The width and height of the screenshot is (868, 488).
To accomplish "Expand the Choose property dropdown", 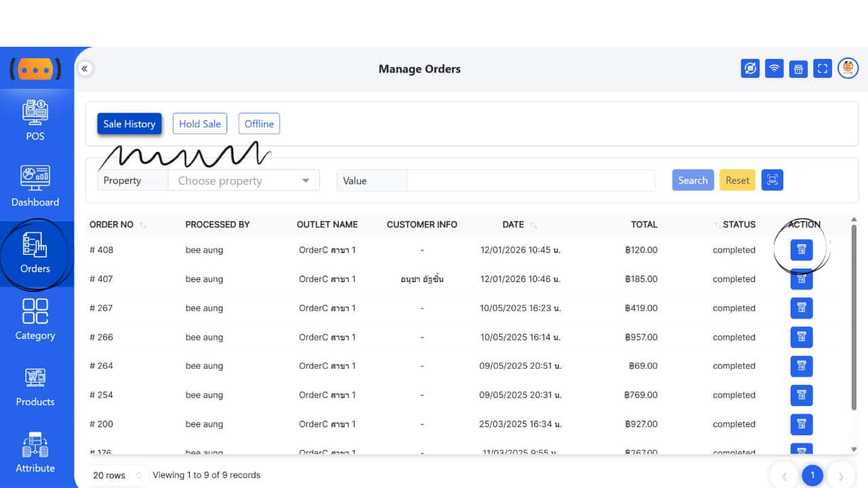I will [x=243, y=181].
